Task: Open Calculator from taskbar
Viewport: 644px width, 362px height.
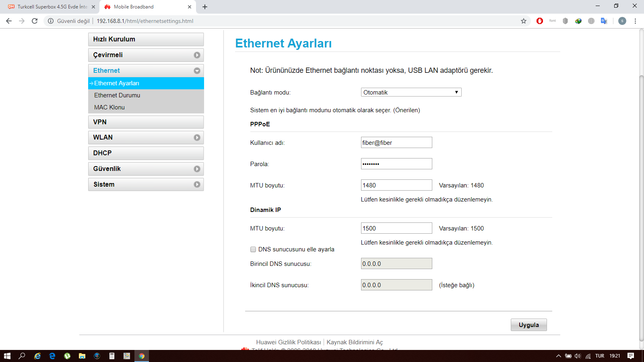Action: 112,356
